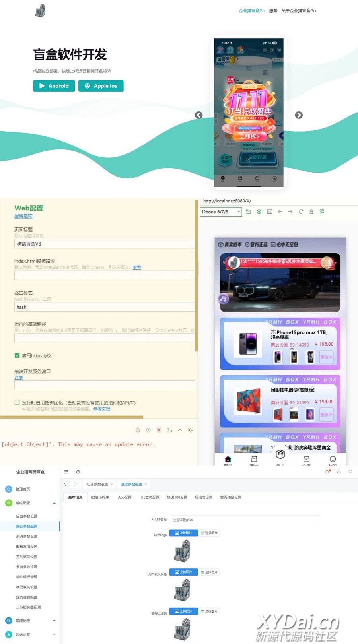Switch to the 微信小程序 tab
This screenshot has height=644, width=358.
pyautogui.click(x=100, y=497)
